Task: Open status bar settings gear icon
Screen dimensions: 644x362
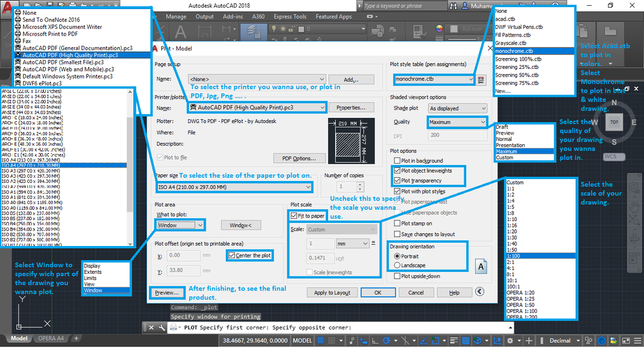Action: click(510, 341)
